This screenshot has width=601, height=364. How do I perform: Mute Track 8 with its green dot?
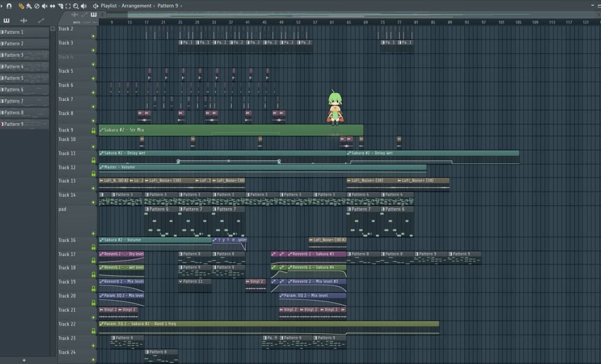(93, 120)
